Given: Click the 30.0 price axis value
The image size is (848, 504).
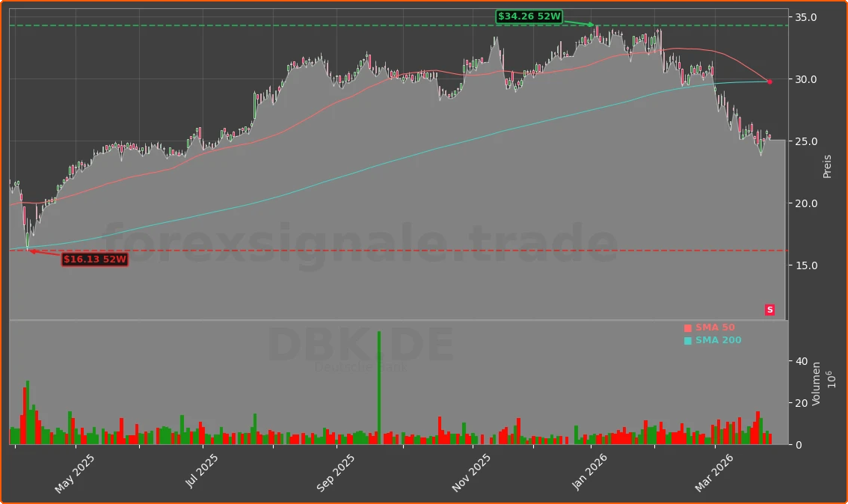Looking at the screenshot, I should (806, 79).
